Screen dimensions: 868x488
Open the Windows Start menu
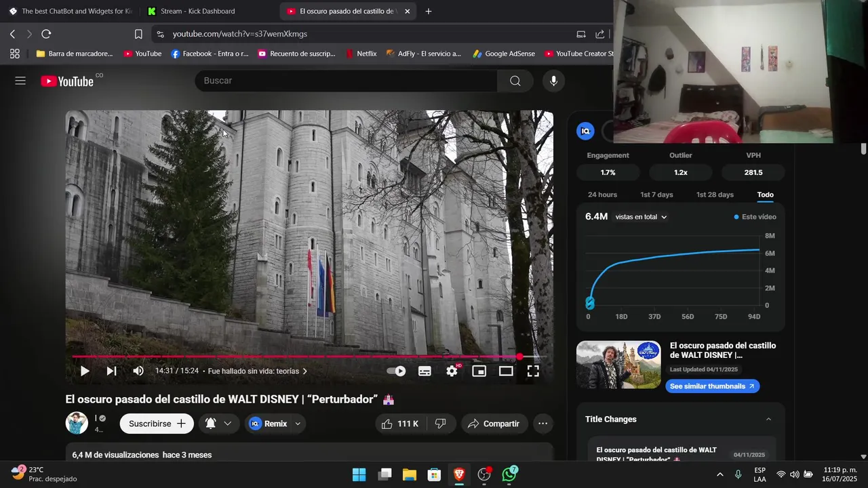tap(359, 474)
